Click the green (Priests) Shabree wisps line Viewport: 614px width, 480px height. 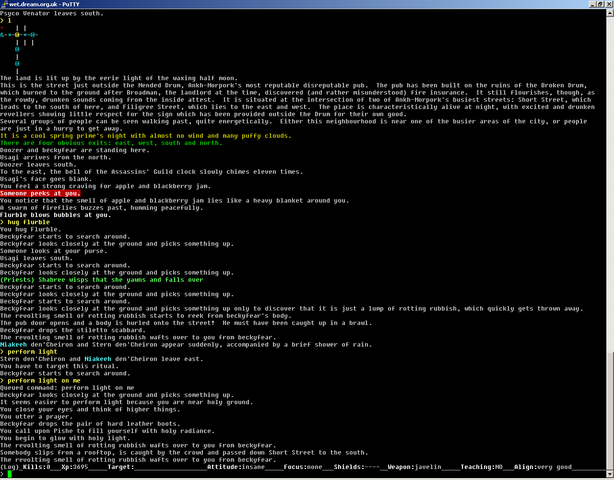101,280
